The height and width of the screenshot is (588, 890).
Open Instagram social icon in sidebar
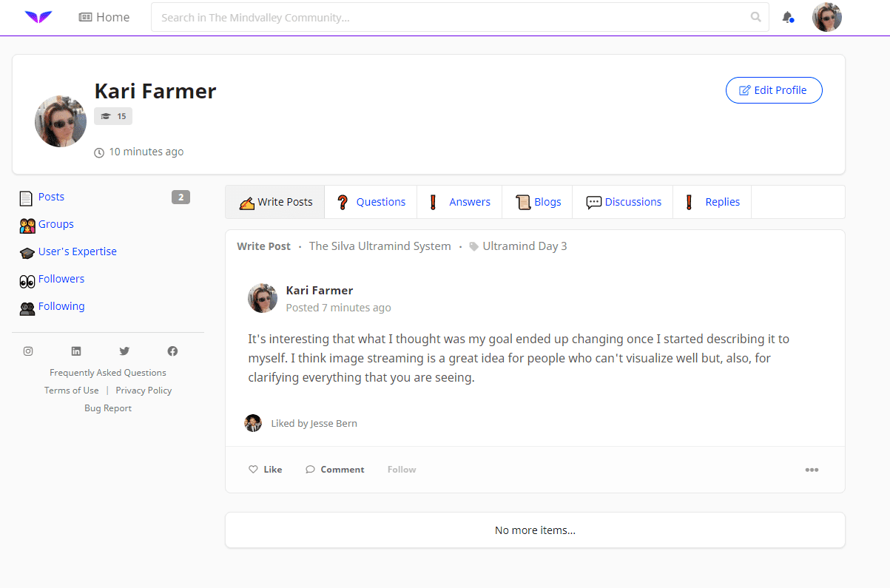click(28, 351)
